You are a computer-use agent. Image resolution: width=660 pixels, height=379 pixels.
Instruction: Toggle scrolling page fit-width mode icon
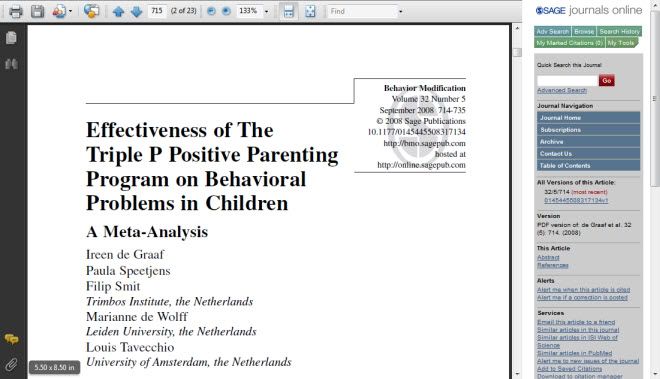pos(288,11)
